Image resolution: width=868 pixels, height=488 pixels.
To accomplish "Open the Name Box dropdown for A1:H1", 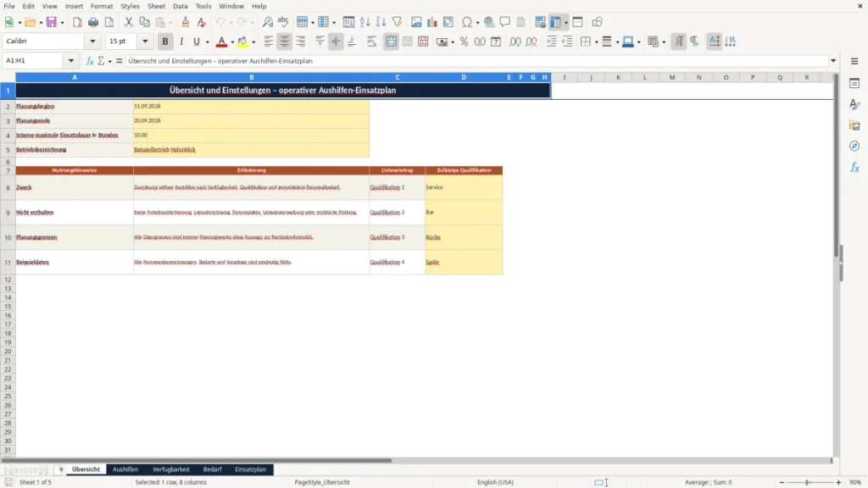I will point(71,61).
